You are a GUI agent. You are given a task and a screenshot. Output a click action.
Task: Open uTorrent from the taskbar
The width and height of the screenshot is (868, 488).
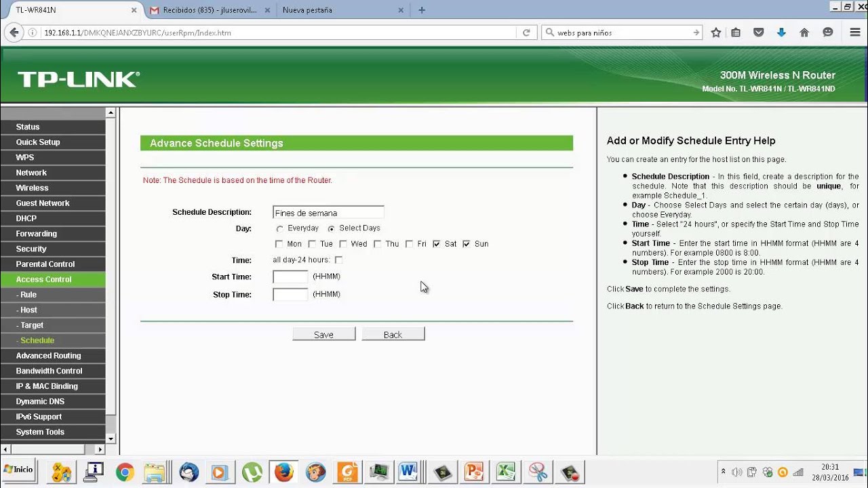click(x=252, y=472)
